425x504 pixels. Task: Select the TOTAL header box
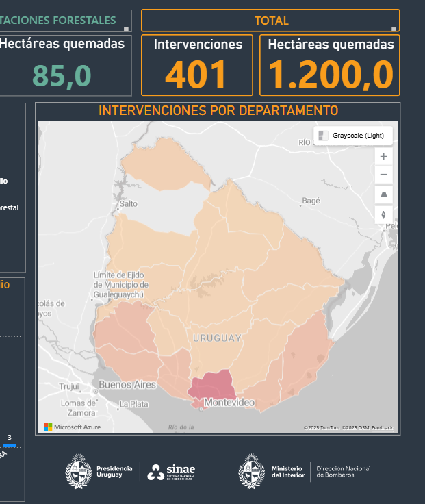pyautogui.click(x=270, y=21)
